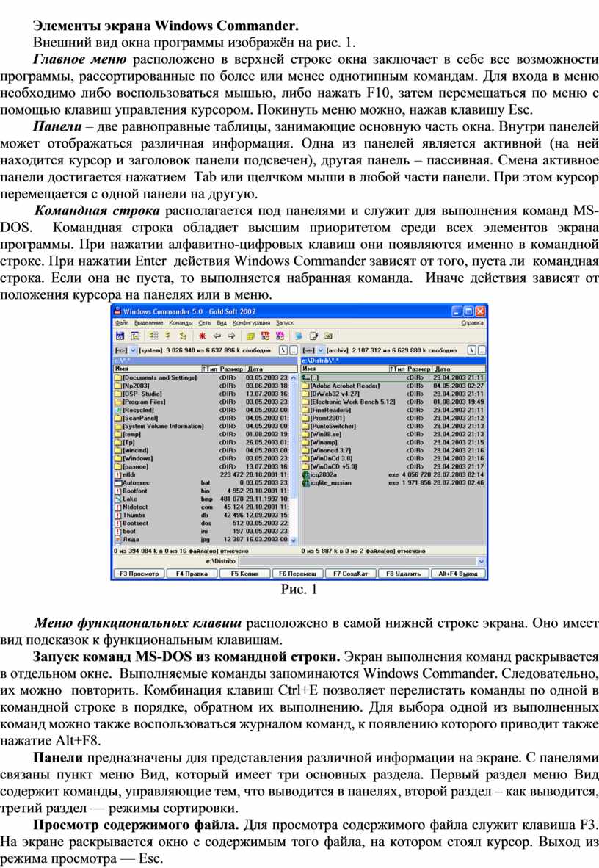Open the CD tree toolbar icon
599x868 pixels.
click(134, 336)
